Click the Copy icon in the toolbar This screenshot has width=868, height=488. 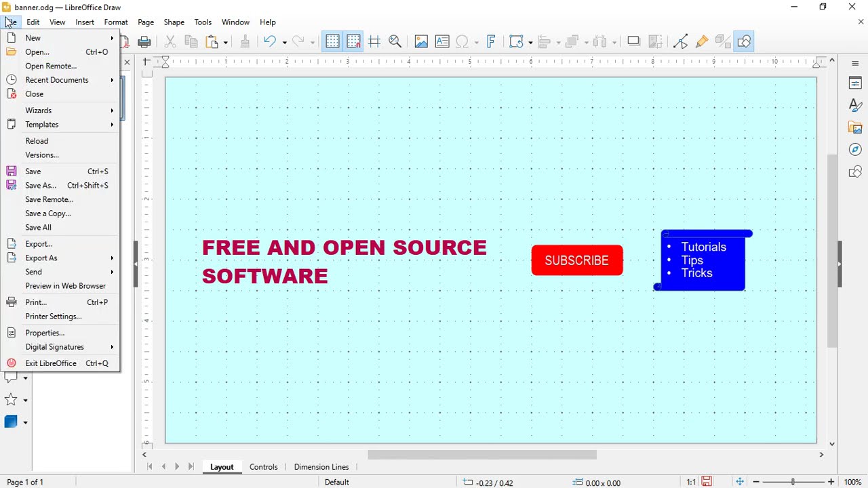pyautogui.click(x=191, y=42)
